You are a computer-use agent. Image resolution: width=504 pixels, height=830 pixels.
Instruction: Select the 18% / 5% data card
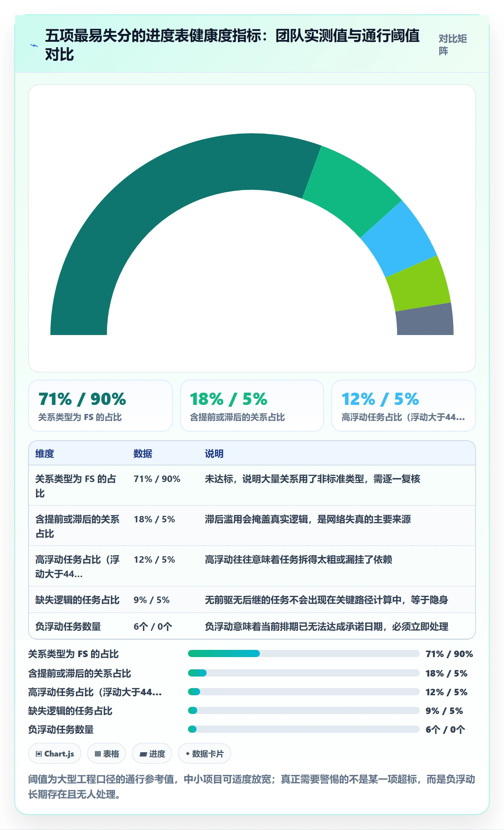pos(252,406)
